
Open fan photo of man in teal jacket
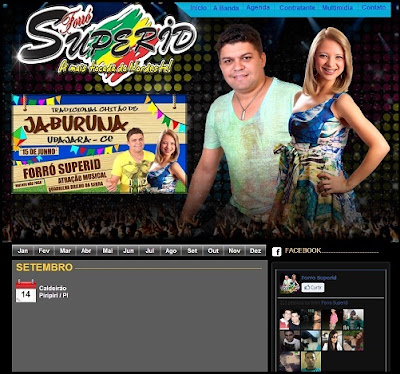(353, 319)
